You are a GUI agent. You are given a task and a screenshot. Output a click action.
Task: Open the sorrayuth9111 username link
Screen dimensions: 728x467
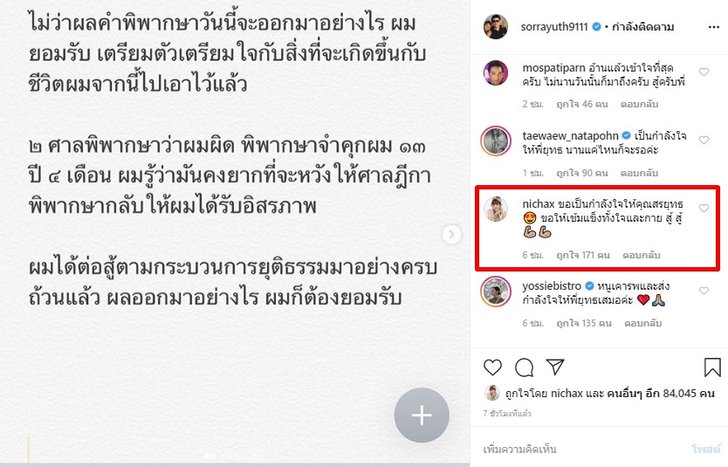[554, 26]
